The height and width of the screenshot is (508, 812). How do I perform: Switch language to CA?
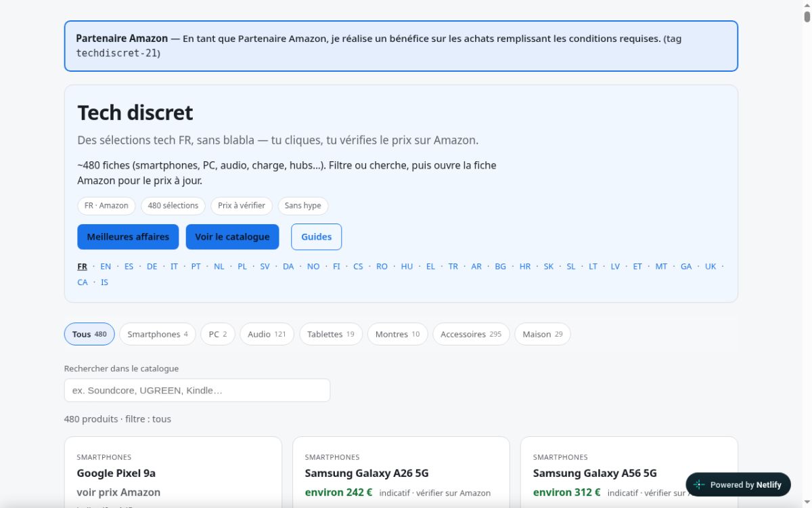point(83,282)
